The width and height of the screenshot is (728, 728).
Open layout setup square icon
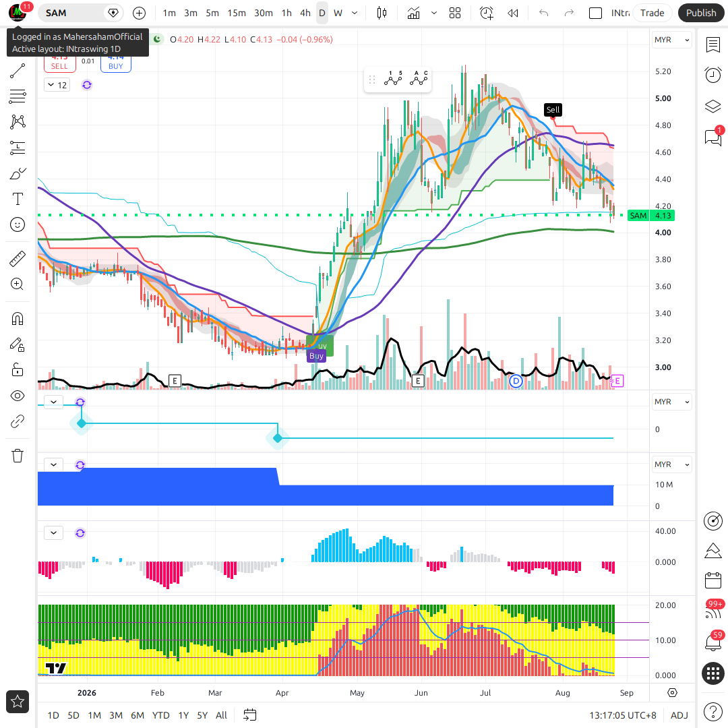[595, 13]
